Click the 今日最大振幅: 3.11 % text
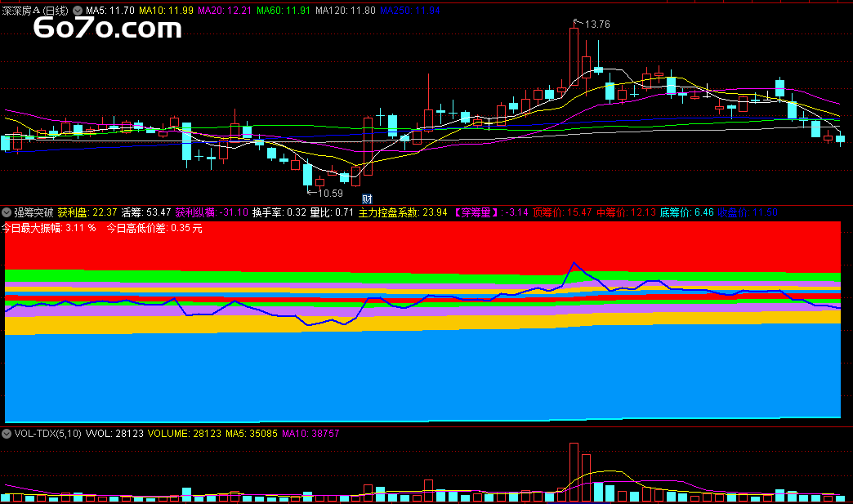853x504 pixels. coord(49,228)
